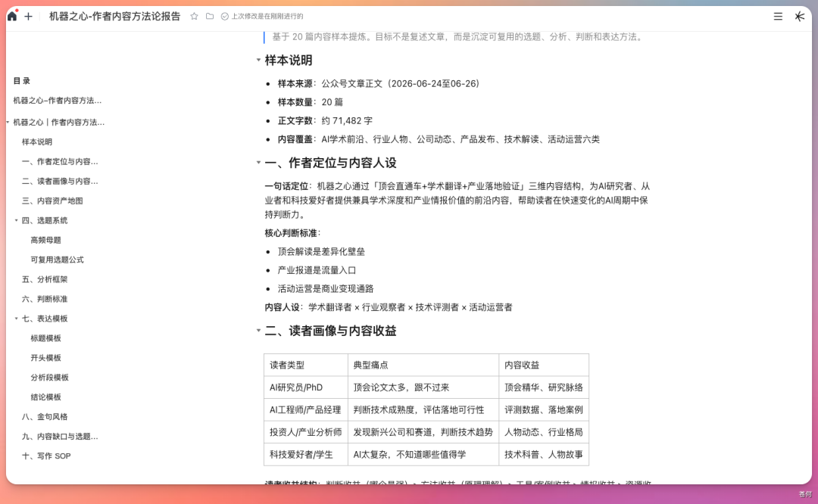818x504 pixels.
Task: Open 标题模板 in outline
Action: pos(46,338)
